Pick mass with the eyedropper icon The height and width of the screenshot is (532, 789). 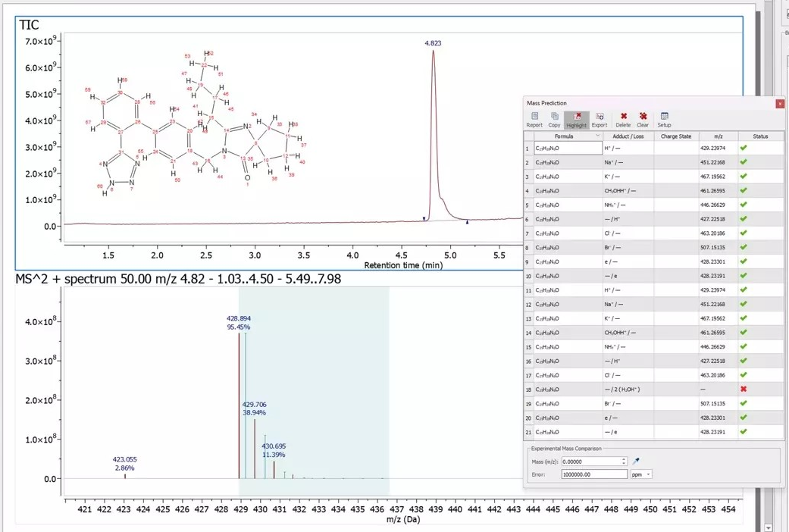[x=637, y=461]
